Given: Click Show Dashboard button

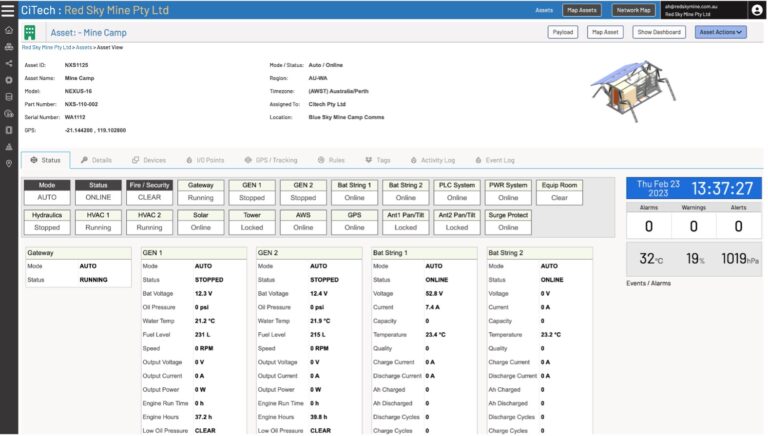Looking at the screenshot, I should (x=659, y=32).
